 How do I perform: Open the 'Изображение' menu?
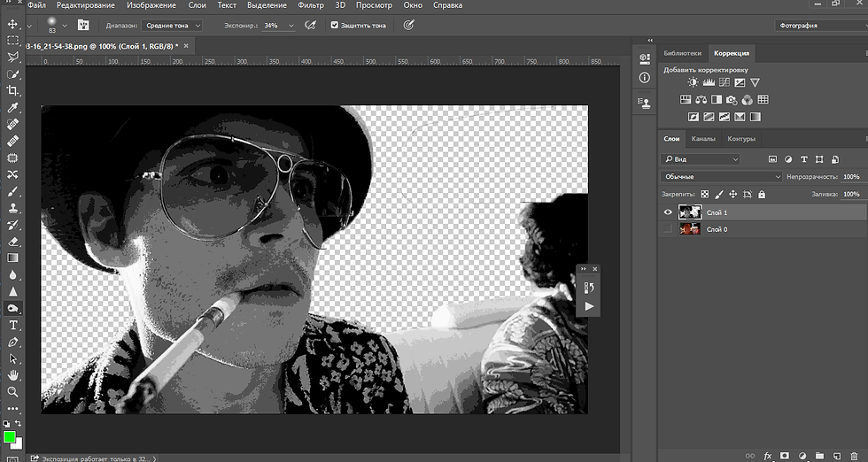151,5
